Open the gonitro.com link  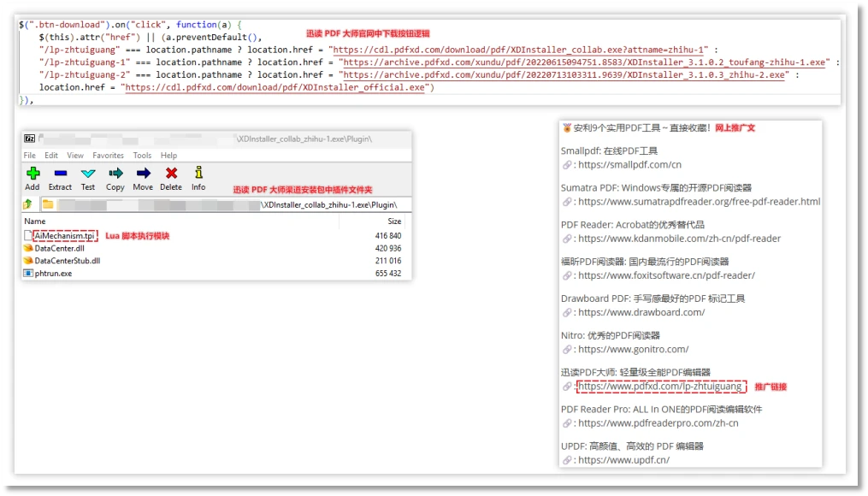(634, 349)
